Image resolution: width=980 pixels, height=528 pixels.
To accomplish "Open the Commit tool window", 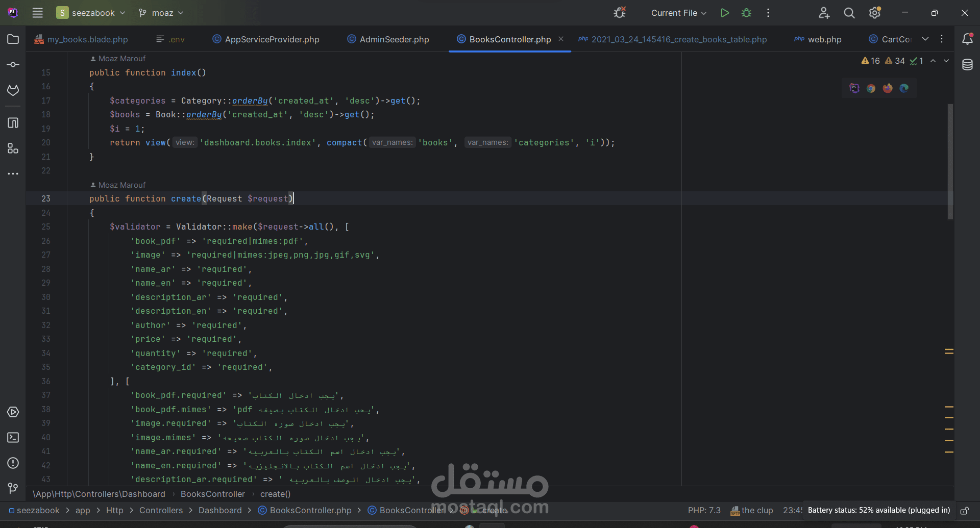I will click(13, 65).
